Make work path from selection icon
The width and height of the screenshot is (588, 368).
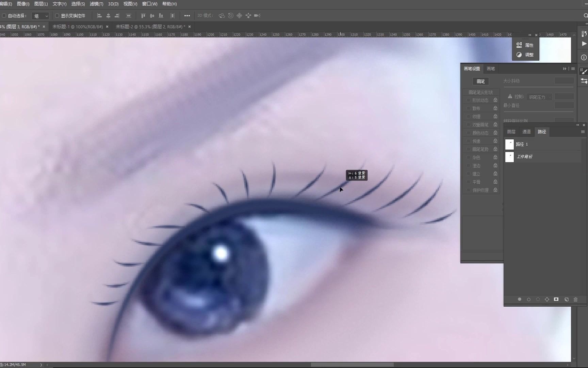[547, 300]
